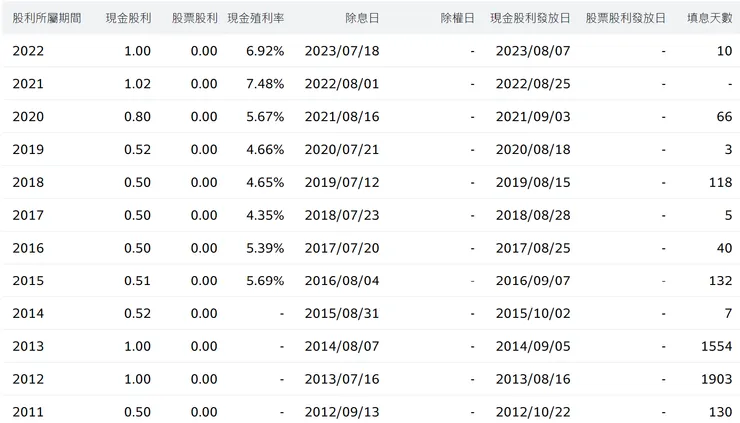Click the 0.51 cash dividend value
The image size is (740, 423).
(x=138, y=281)
